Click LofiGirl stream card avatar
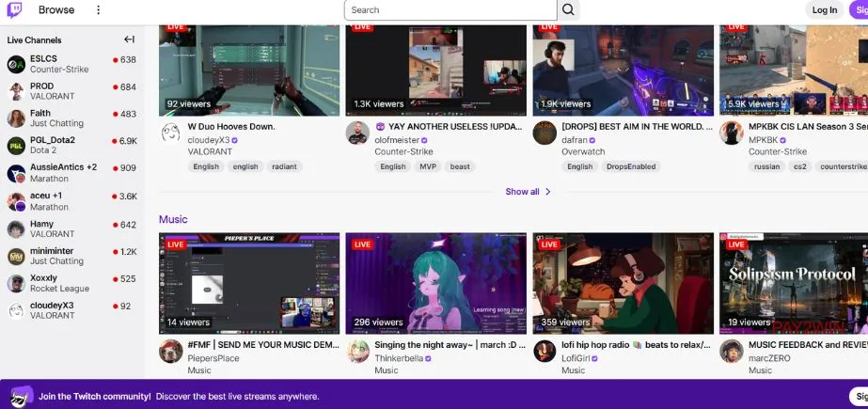Viewport: 868px width, 409px height. tap(544, 352)
